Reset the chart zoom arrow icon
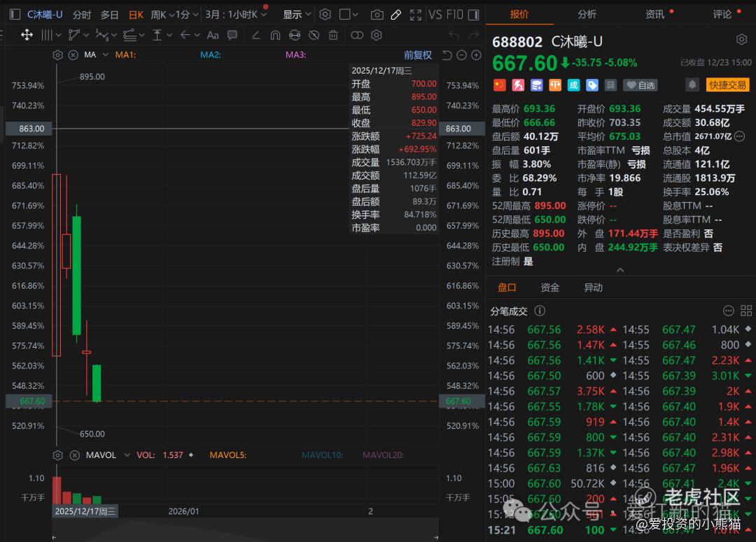Viewport: 756px width, 542px height. pyautogui.click(x=447, y=55)
